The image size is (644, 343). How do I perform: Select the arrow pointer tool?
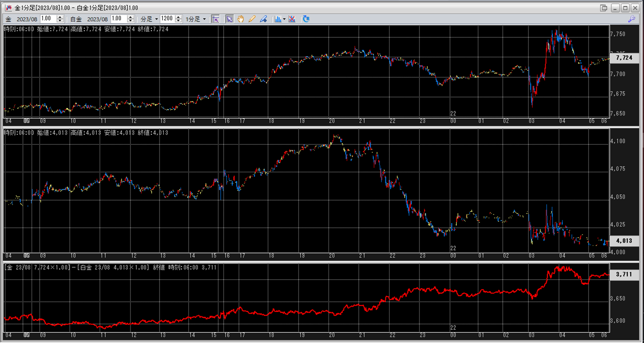[230, 19]
